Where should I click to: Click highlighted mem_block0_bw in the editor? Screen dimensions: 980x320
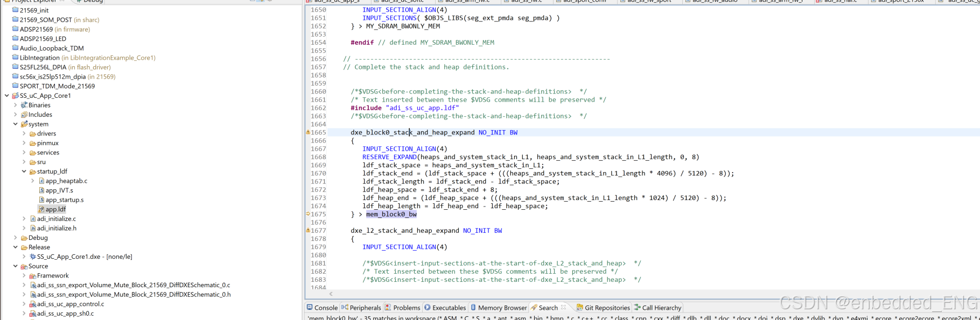pos(391,214)
